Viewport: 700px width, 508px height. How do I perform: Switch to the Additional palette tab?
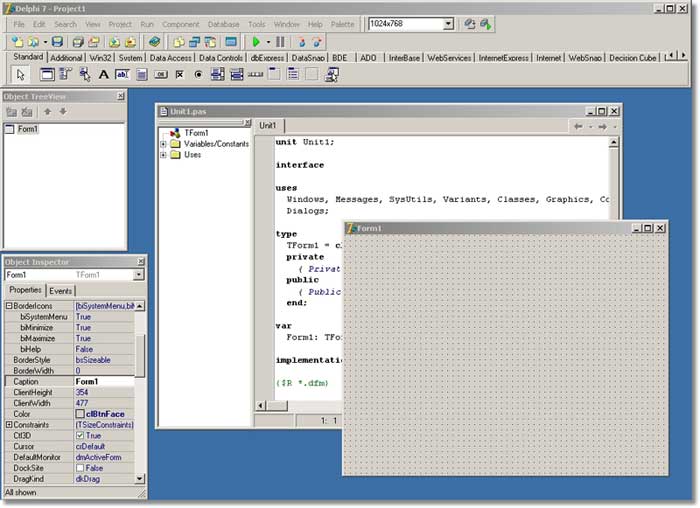coord(66,58)
